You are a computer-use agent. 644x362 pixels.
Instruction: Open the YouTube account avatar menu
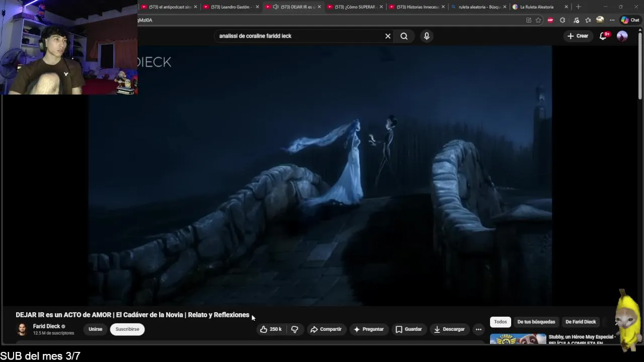tap(622, 36)
